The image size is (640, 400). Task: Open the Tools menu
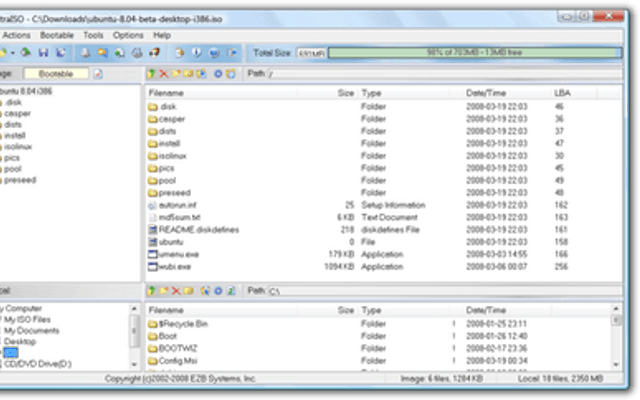(93, 35)
